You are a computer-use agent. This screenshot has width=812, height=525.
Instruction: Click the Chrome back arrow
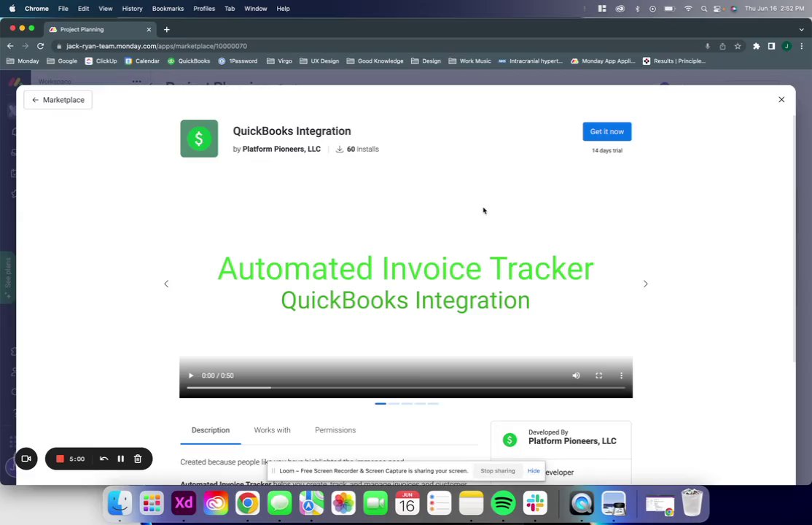point(10,46)
